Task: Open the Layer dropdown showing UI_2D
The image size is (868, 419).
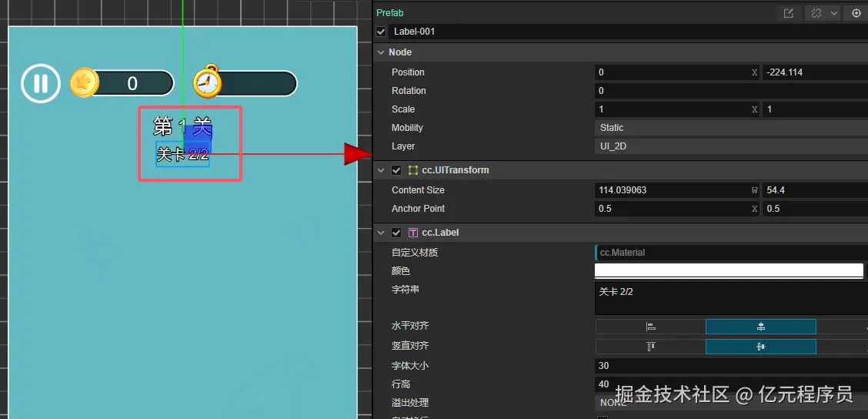Action: pyautogui.click(x=731, y=146)
